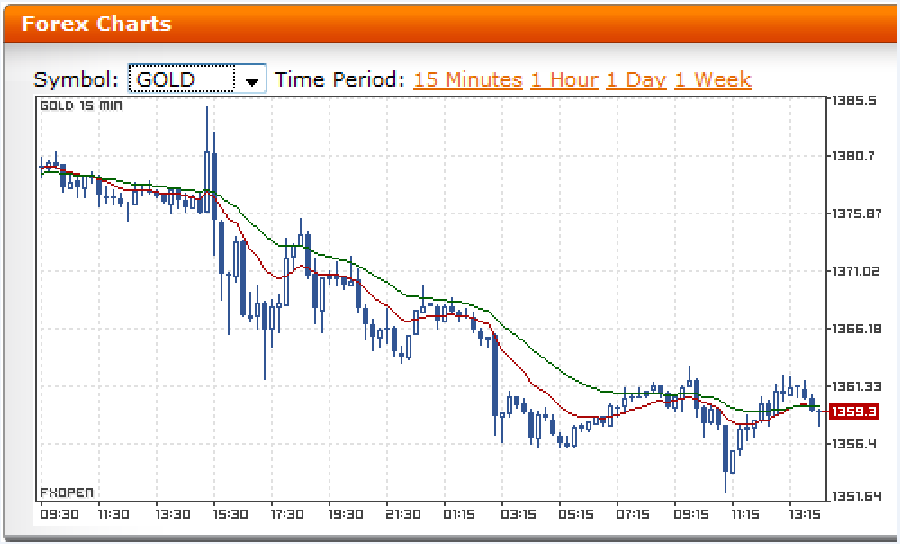Click the 09:15 time axis label
900x544 pixels.
[690, 515]
